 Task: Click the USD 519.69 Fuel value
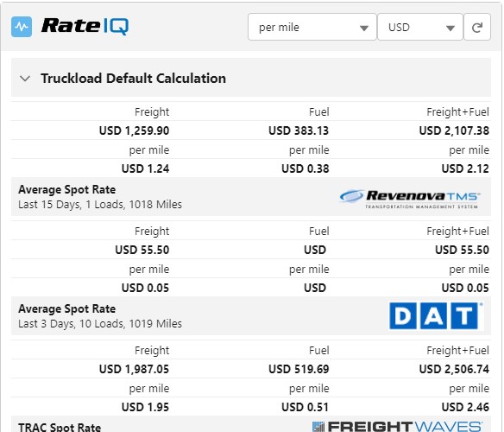[299, 369]
